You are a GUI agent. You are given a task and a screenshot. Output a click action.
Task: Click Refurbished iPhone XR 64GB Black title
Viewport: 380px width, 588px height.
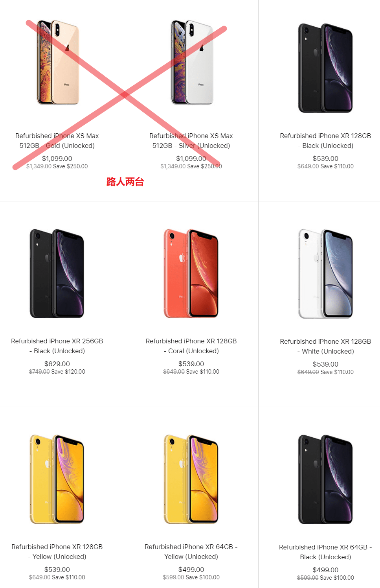coord(325,552)
